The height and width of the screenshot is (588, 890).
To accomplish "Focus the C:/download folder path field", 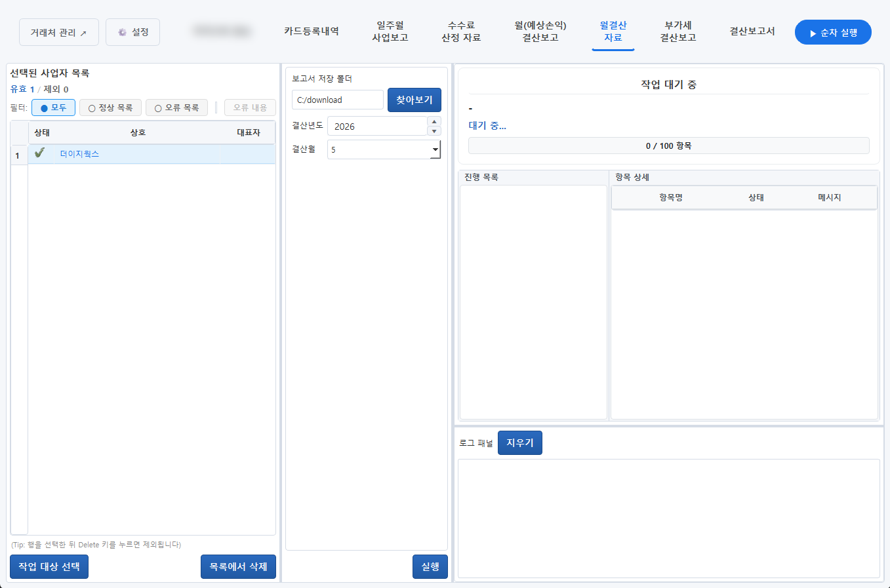I will 338,100.
